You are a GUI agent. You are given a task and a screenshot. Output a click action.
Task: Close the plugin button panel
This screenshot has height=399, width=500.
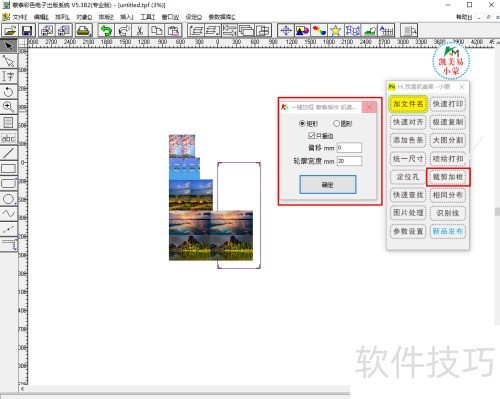coord(462,87)
